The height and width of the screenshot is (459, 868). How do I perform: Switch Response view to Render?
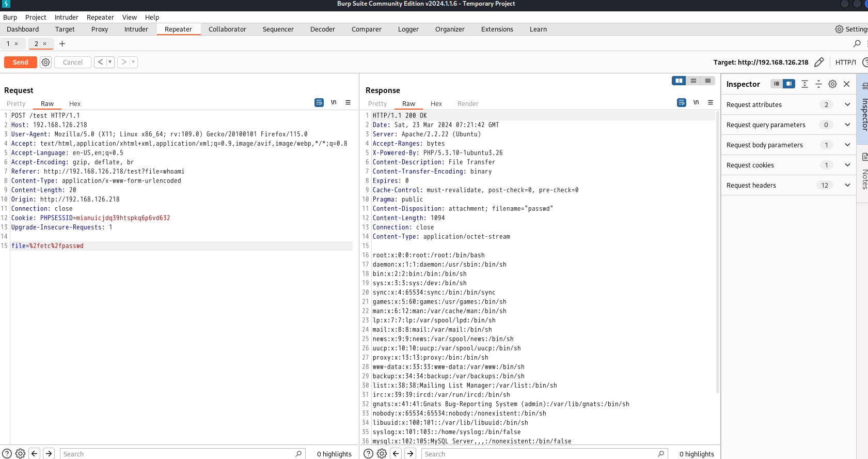(x=468, y=103)
